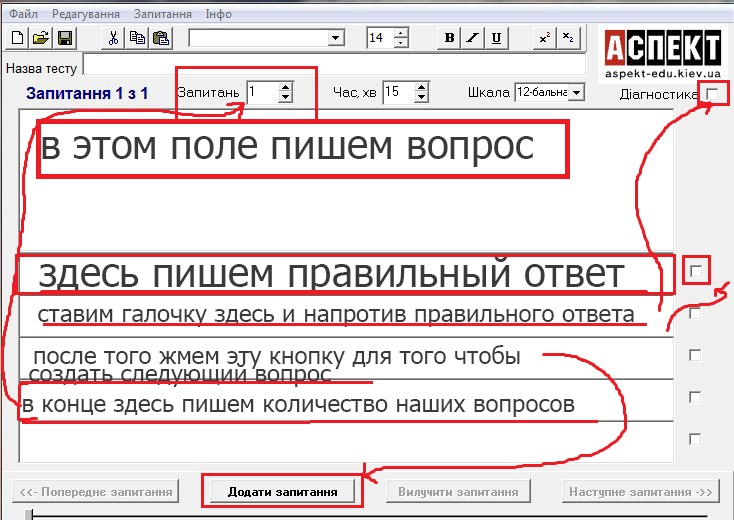Click the Save floppy disk icon

pyautogui.click(x=65, y=38)
